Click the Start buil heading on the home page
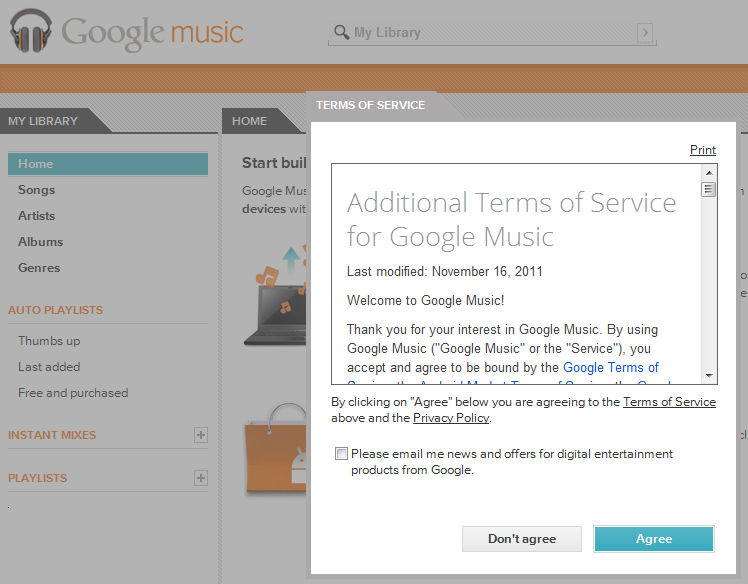The width and height of the screenshot is (748, 584). (x=274, y=163)
